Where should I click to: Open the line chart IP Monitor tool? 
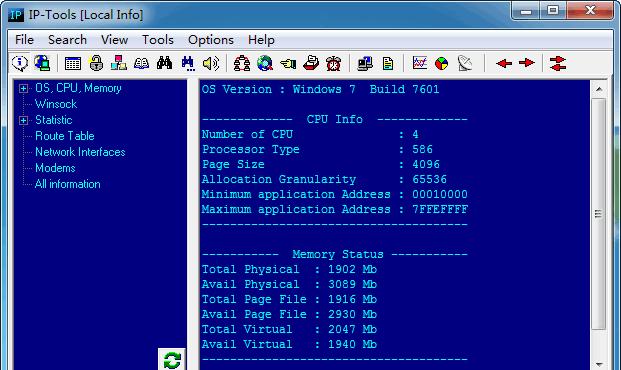click(419, 63)
